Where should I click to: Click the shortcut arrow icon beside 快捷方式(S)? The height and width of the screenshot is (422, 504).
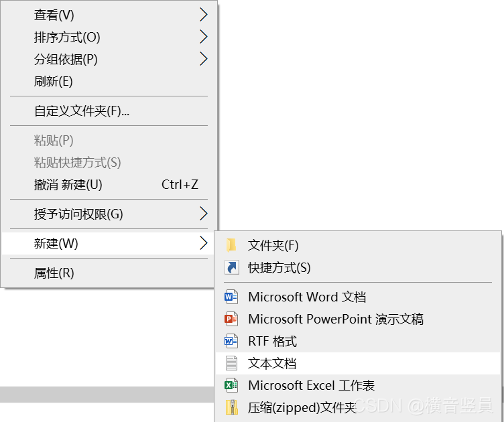(x=231, y=267)
